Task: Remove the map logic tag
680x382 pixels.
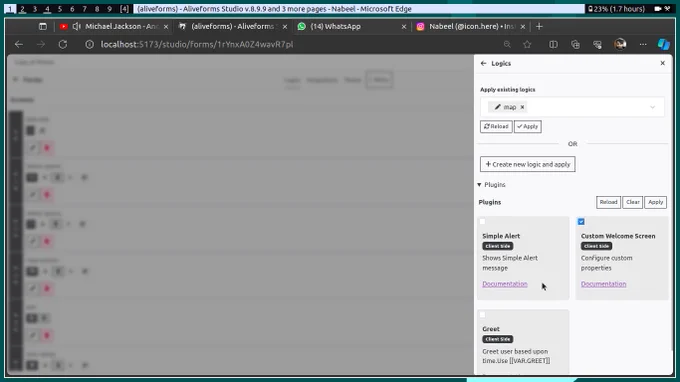Action: pyautogui.click(x=522, y=107)
